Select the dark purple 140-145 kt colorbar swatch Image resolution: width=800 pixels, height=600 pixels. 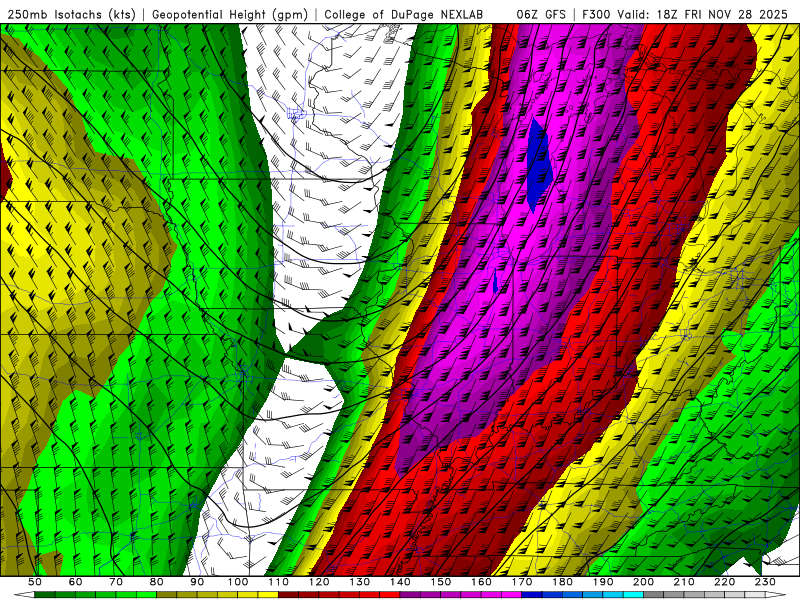410,595
